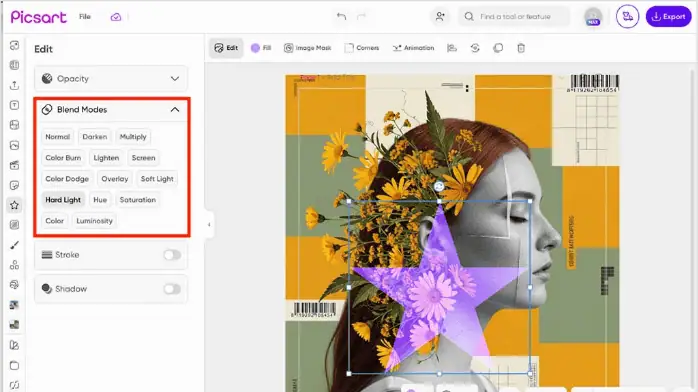Apply Soft Light blend mode
The height and width of the screenshot is (392, 698).
[157, 178]
